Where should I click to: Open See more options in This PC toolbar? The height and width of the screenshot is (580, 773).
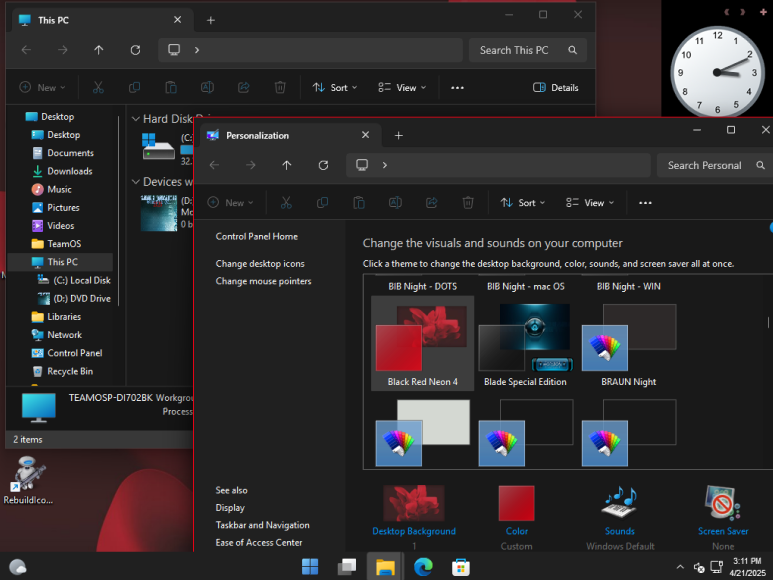(x=457, y=87)
